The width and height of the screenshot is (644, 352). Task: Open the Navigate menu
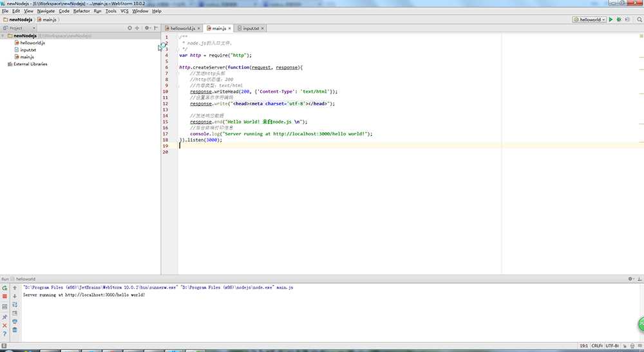coord(46,11)
